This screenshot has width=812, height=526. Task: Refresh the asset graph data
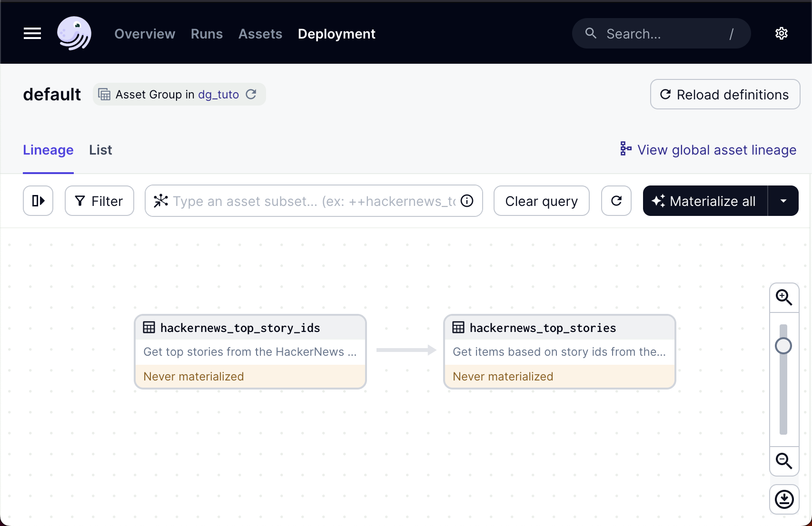616,201
